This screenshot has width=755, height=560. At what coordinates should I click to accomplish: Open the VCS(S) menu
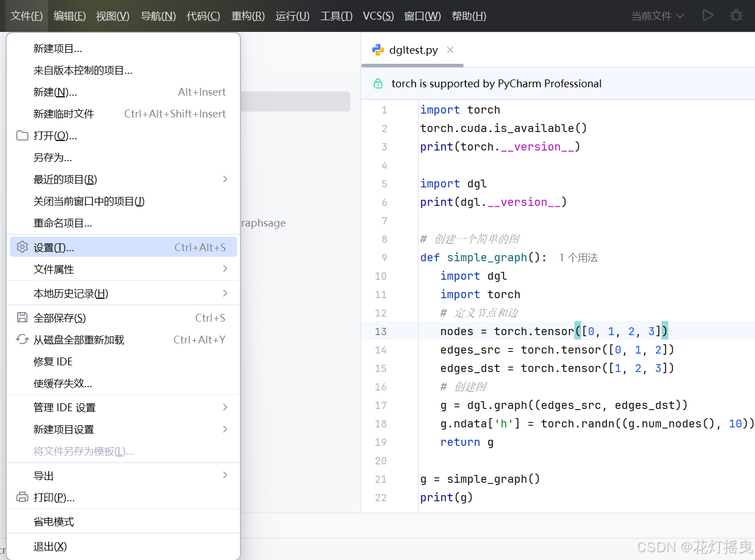tap(379, 16)
